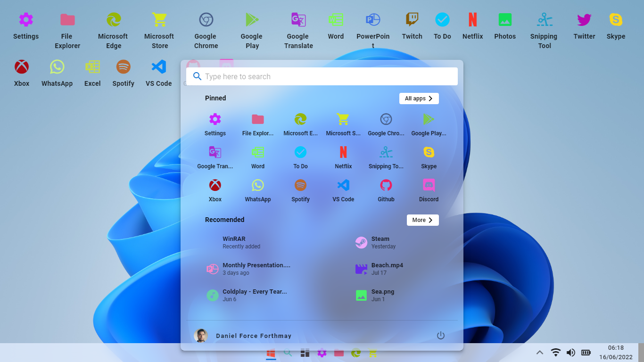Viewport: 644px width, 362px height.
Task: Open the Monthly Presentation recommended file
Action: tap(248, 269)
